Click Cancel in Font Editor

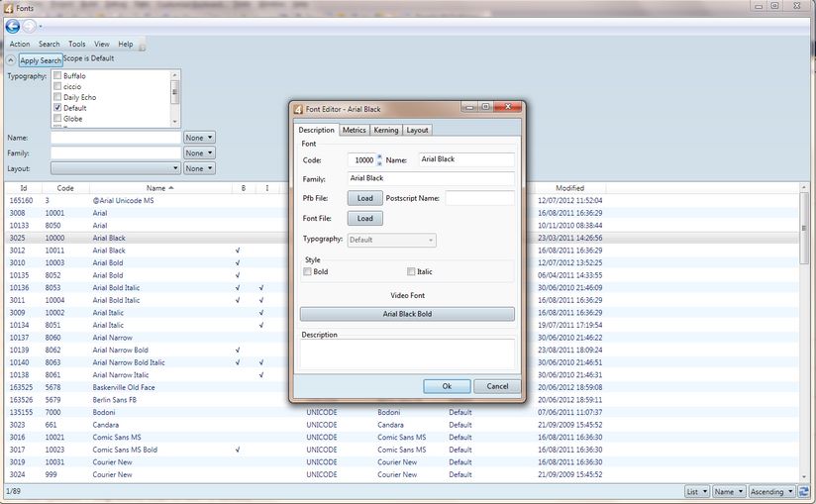point(497,386)
